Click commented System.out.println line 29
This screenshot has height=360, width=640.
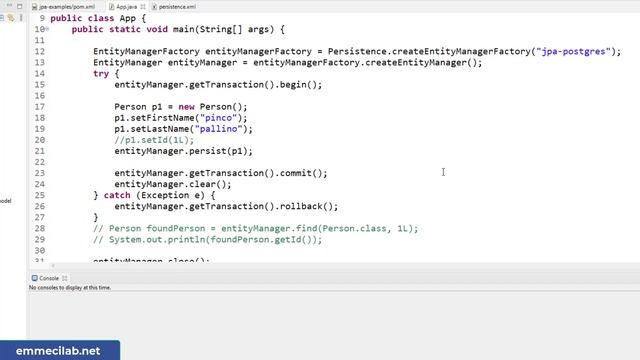coord(207,240)
